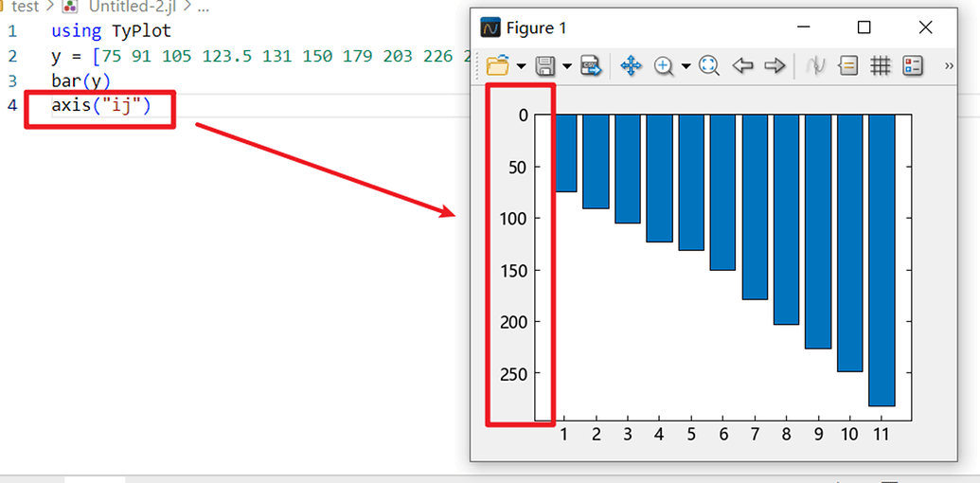This screenshot has width=980, height=483.
Task: Click the tallest bar above x label 11
Action: point(882,259)
